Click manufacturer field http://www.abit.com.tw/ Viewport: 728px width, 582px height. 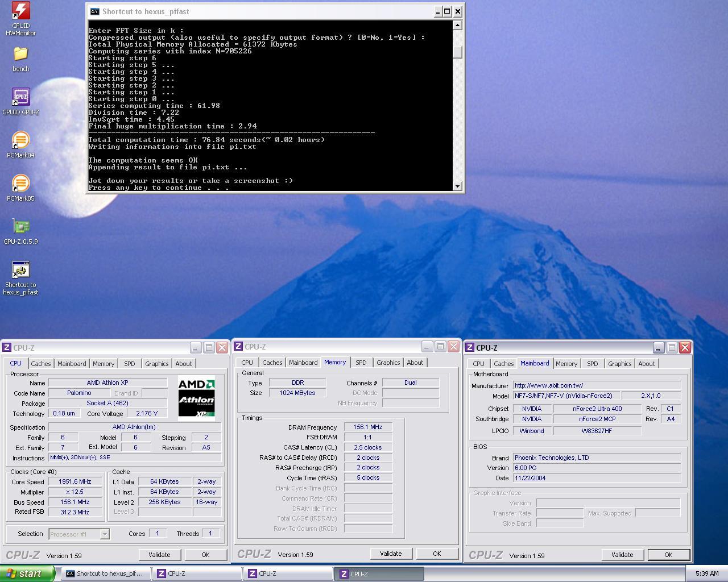coord(597,385)
